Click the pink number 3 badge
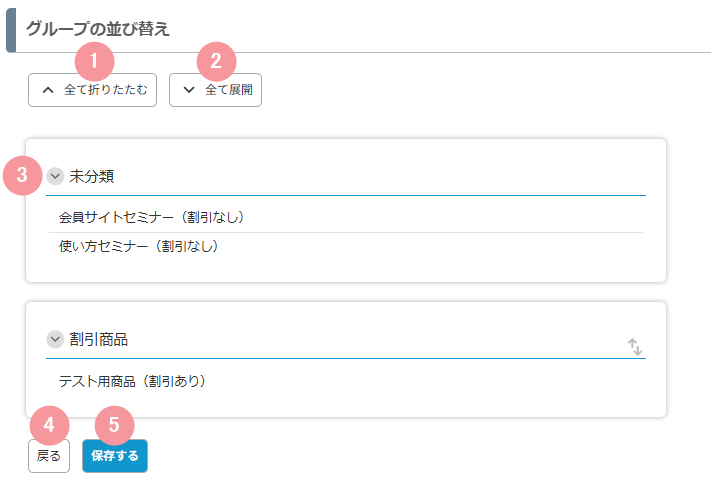Viewport: 711px width, 495px height. 22,175
